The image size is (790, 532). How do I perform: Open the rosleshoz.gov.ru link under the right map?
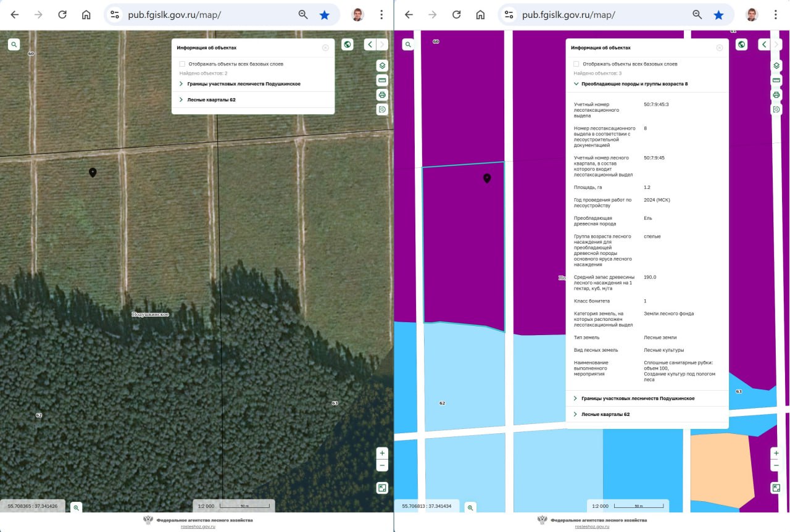[x=592, y=526]
